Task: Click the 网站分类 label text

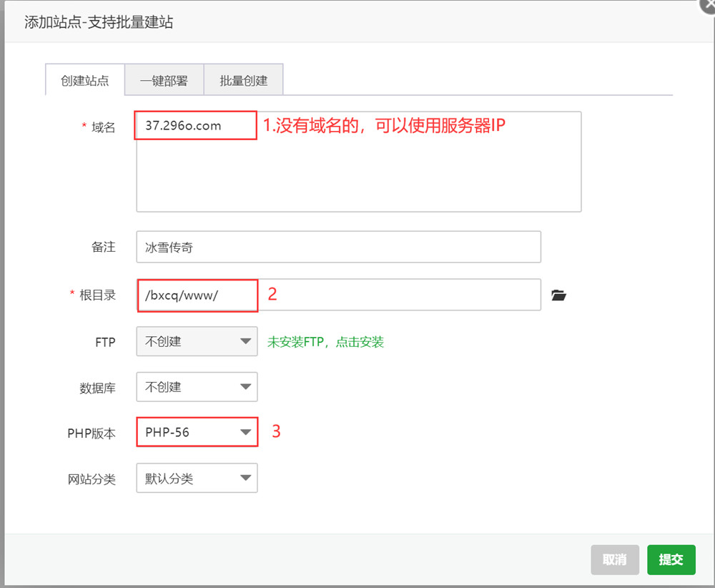Action: coord(92,479)
